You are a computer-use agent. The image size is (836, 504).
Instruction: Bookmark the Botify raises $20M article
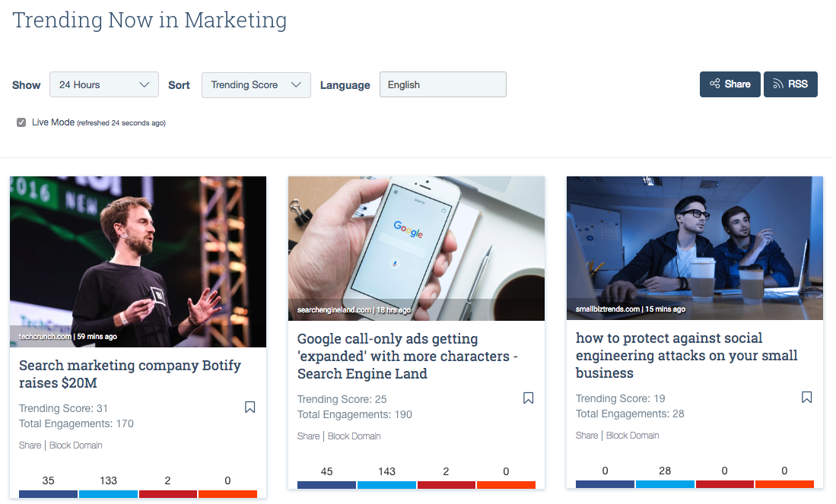(x=250, y=407)
